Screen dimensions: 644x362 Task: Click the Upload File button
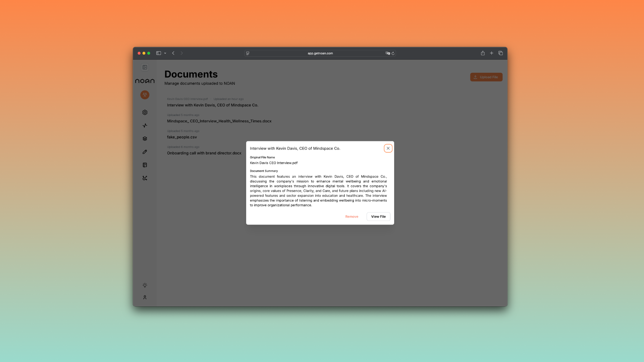(x=486, y=77)
